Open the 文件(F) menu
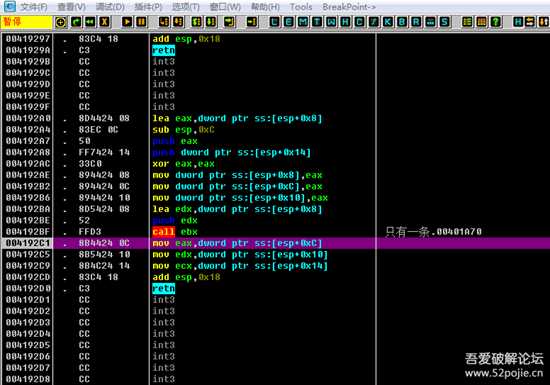 click(x=33, y=7)
